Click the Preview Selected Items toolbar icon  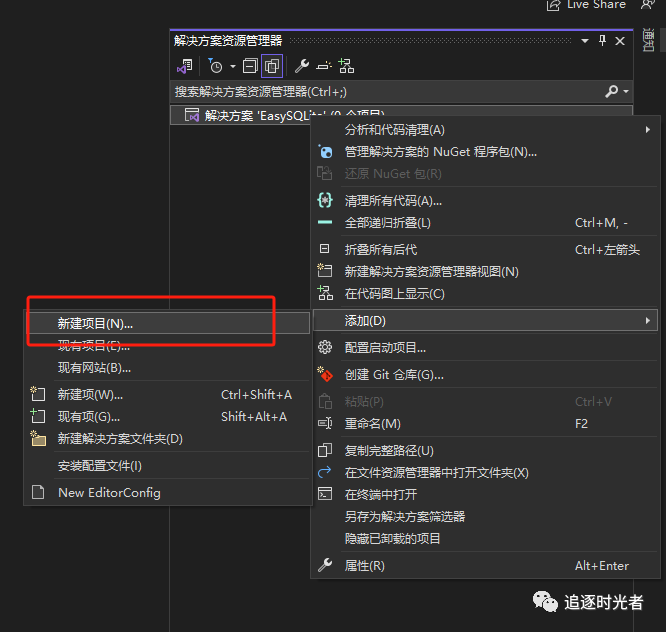pos(323,66)
